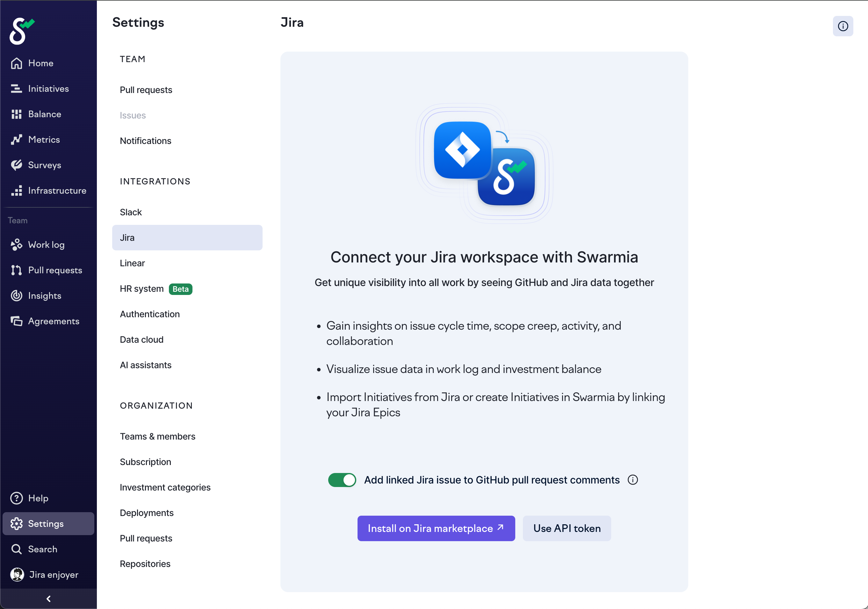Toggle linked Jira issue PR comments switch

[x=342, y=480]
